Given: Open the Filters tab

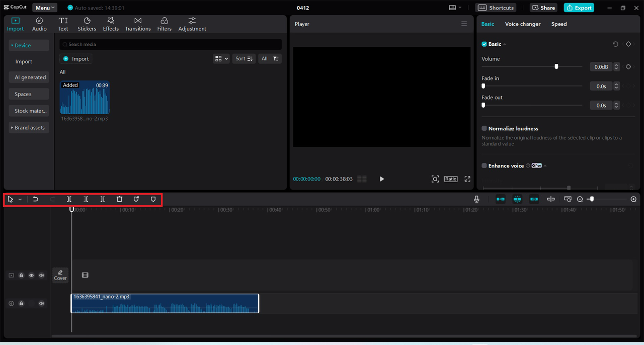Looking at the screenshot, I should (164, 24).
